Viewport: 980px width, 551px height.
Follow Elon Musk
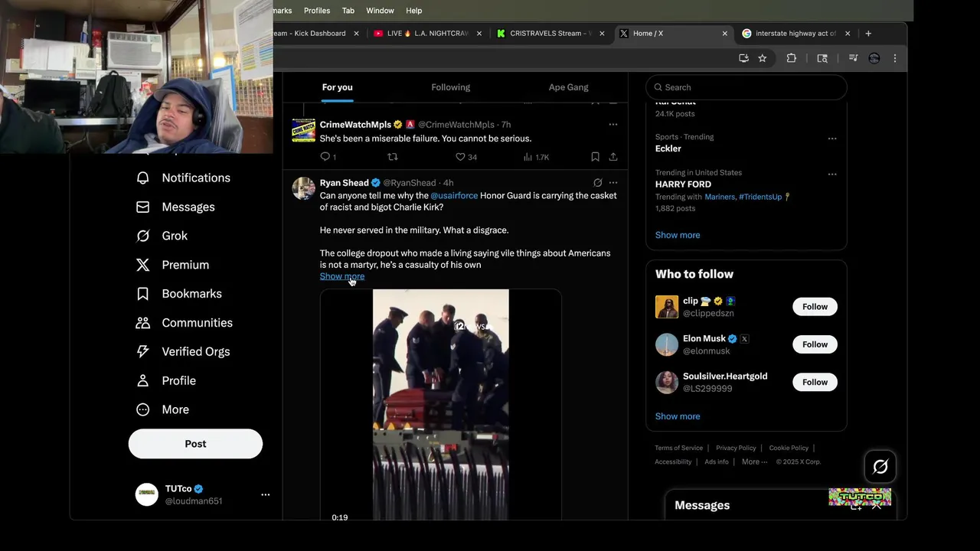point(815,344)
